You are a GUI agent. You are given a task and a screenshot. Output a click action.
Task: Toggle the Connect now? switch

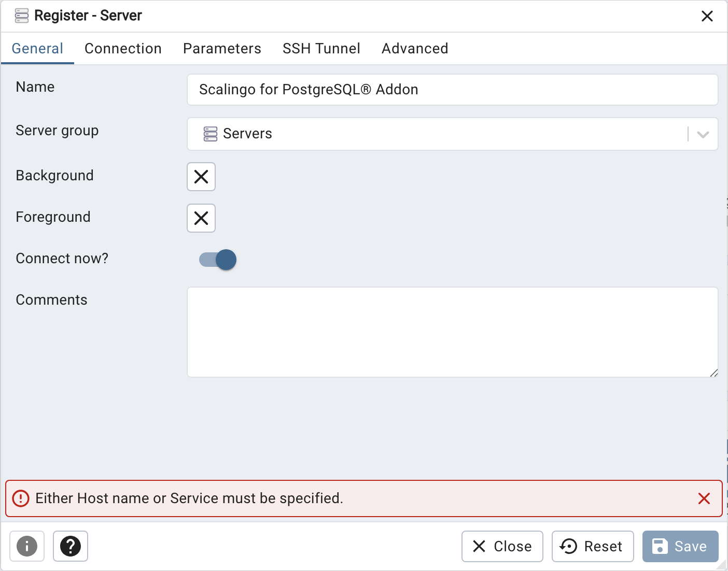(x=218, y=260)
